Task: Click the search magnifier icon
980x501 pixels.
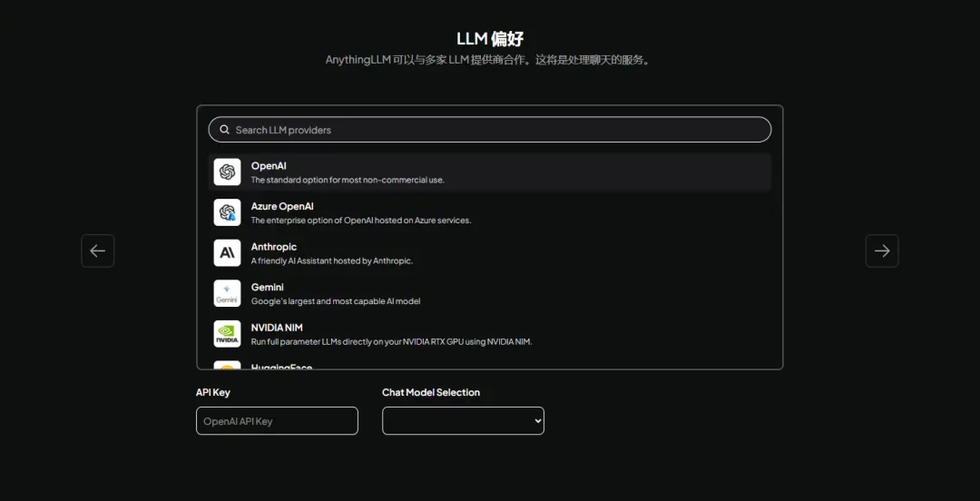Action: [224, 130]
